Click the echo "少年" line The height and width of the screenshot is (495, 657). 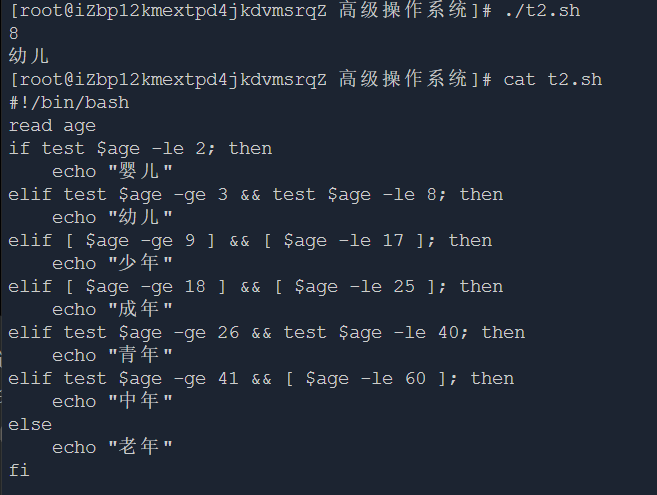(113, 263)
